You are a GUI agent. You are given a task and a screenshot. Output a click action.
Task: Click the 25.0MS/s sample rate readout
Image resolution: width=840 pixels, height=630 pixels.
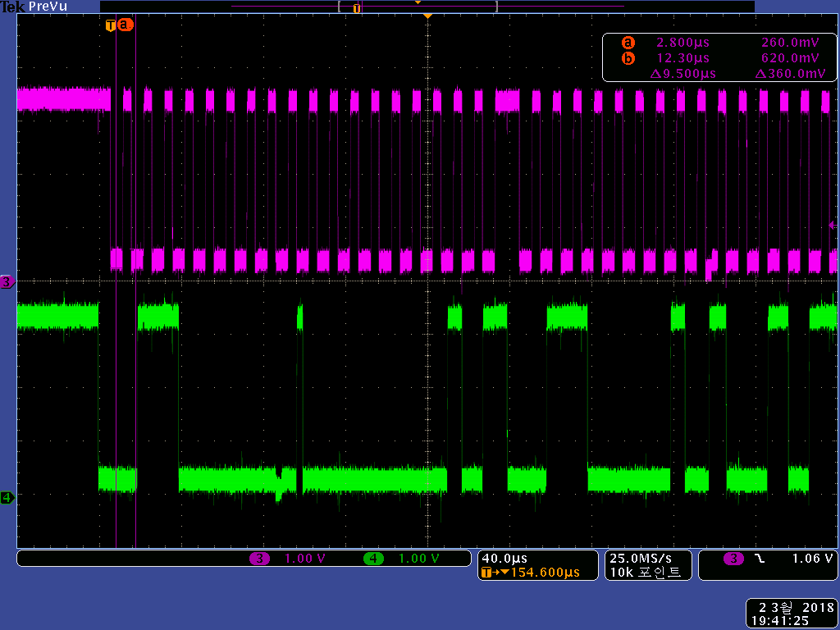click(x=641, y=559)
